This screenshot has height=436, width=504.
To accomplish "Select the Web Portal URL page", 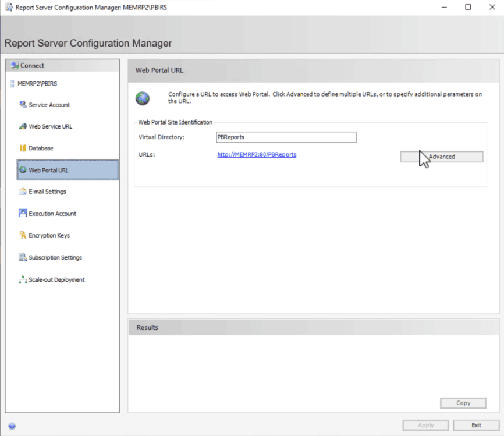I will [x=68, y=170].
